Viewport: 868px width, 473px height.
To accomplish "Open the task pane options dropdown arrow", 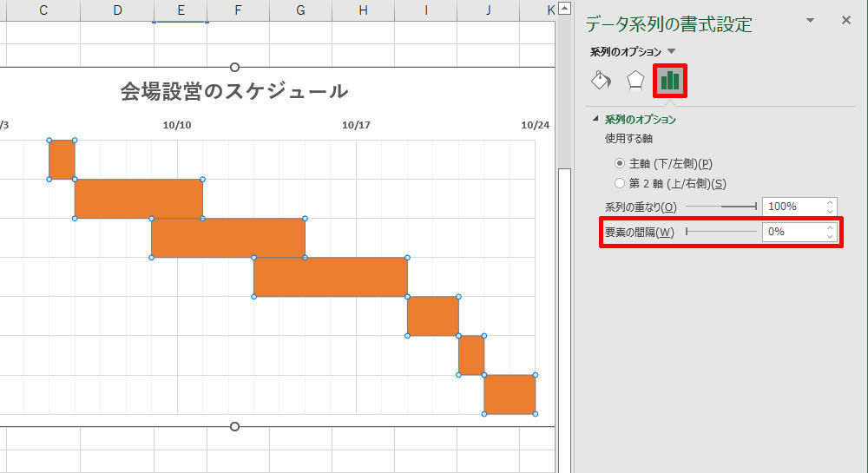I will (x=810, y=21).
